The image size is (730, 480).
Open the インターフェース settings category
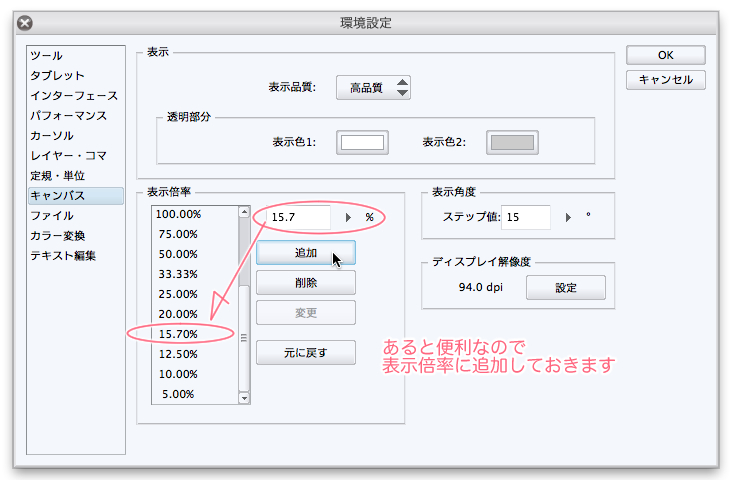(x=74, y=95)
